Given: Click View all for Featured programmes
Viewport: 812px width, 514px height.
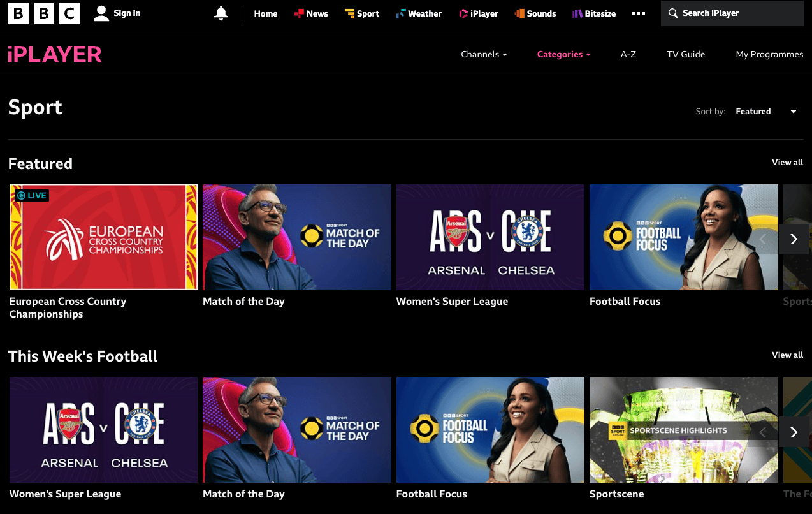Looking at the screenshot, I should point(787,163).
